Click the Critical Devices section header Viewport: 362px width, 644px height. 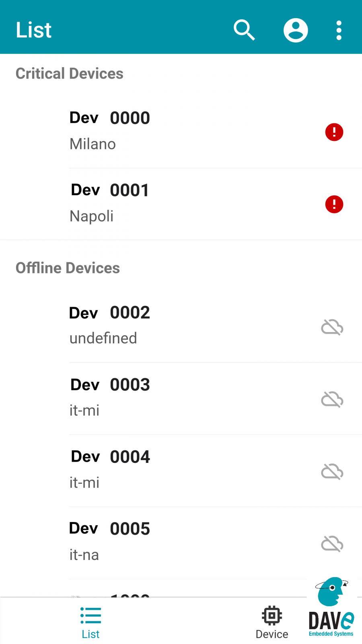[70, 74]
